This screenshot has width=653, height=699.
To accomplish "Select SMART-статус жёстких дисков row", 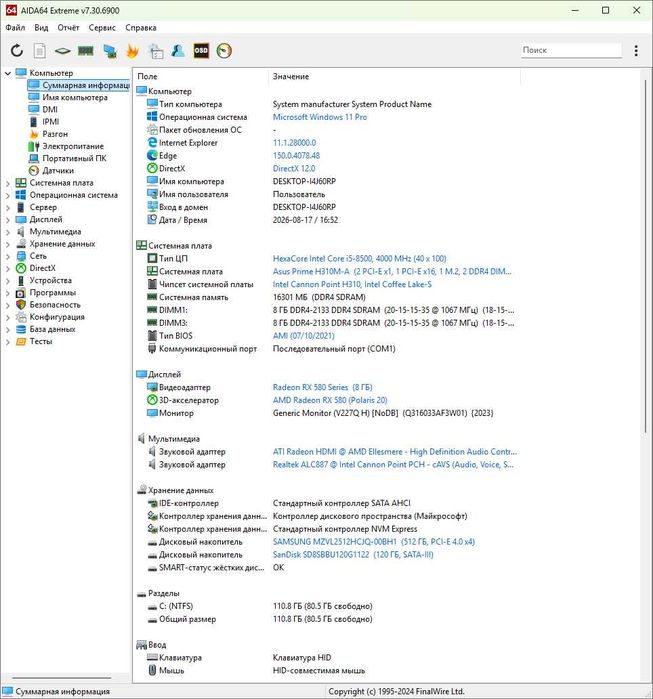I will coord(325,567).
